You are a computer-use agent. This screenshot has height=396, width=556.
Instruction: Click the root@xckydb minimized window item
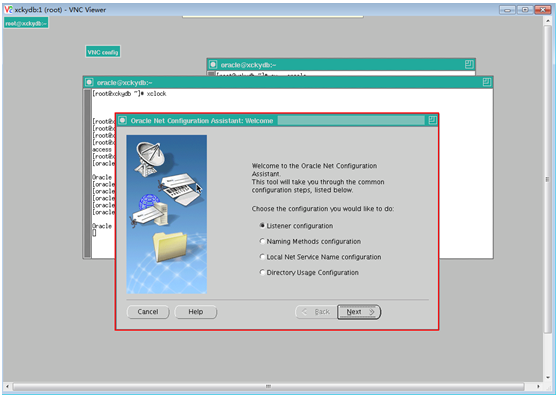tap(26, 23)
